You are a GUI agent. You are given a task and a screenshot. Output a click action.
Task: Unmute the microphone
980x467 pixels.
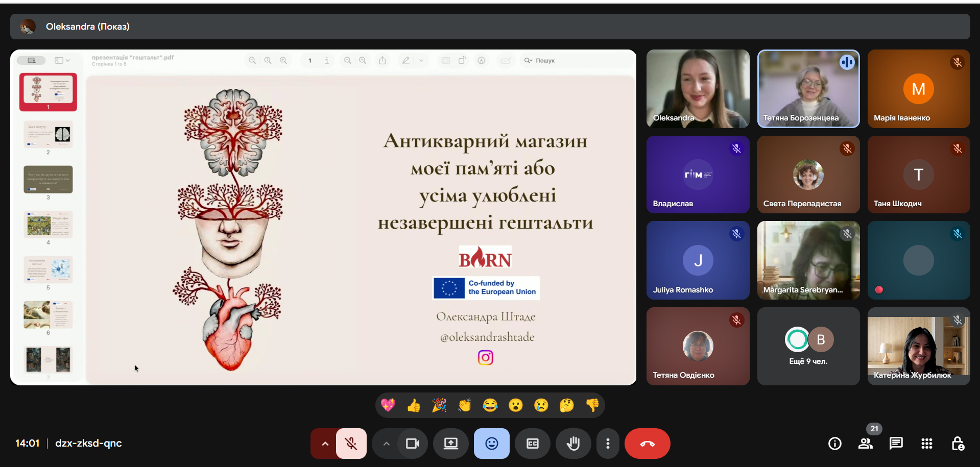(x=351, y=444)
